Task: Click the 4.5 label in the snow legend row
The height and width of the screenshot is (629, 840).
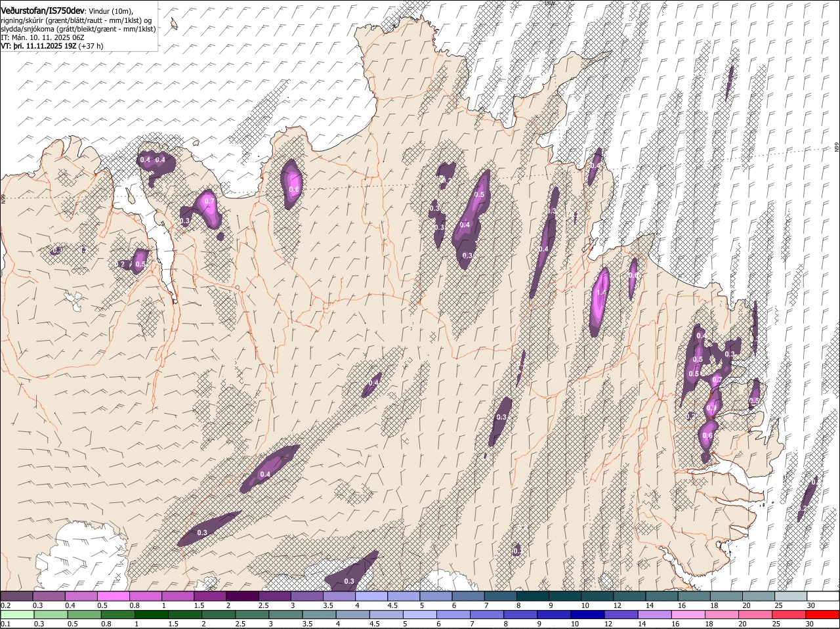Action: coord(392,605)
